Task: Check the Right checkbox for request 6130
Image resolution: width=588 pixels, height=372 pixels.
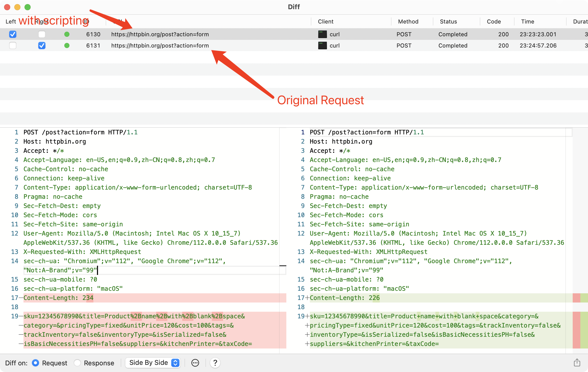Action: [x=42, y=34]
